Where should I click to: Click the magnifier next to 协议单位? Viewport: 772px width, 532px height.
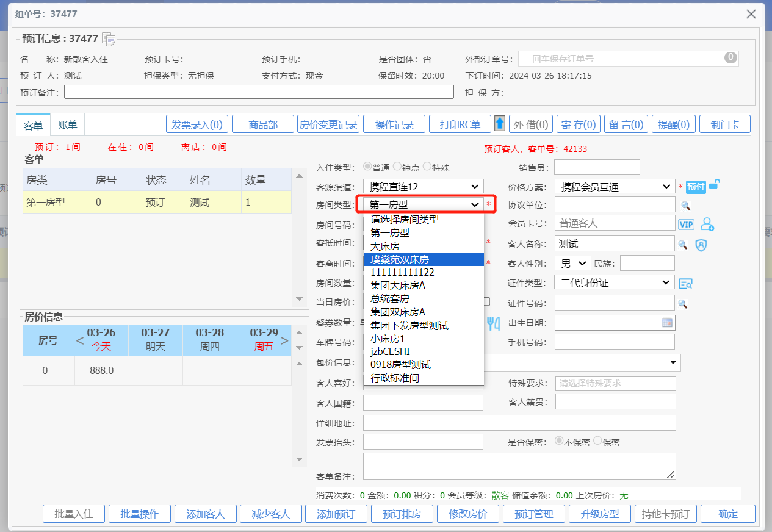685,206
